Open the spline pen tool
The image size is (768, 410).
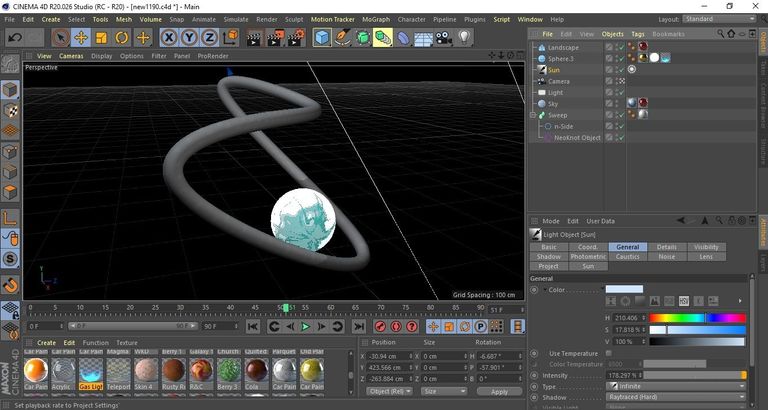[x=342, y=38]
